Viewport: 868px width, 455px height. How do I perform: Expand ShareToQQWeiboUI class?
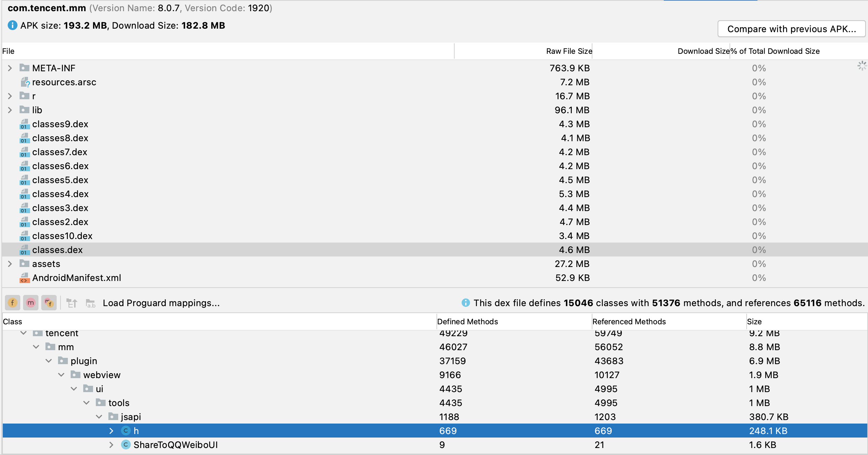(x=111, y=445)
